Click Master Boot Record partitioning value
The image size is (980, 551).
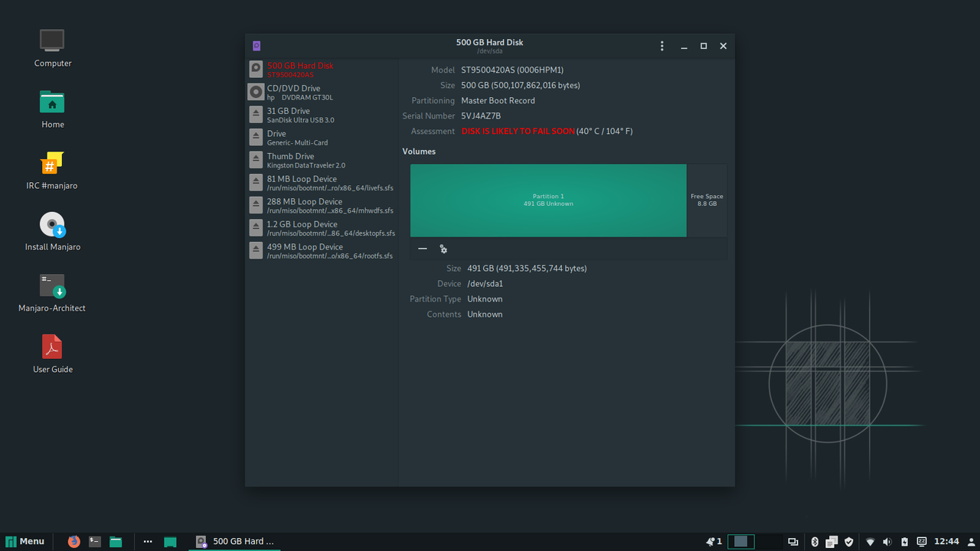498,100
